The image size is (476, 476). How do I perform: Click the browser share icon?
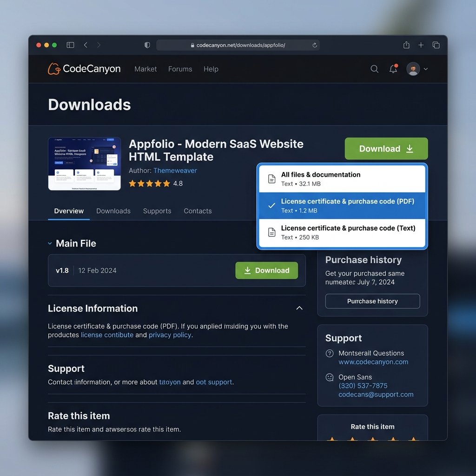tap(406, 45)
